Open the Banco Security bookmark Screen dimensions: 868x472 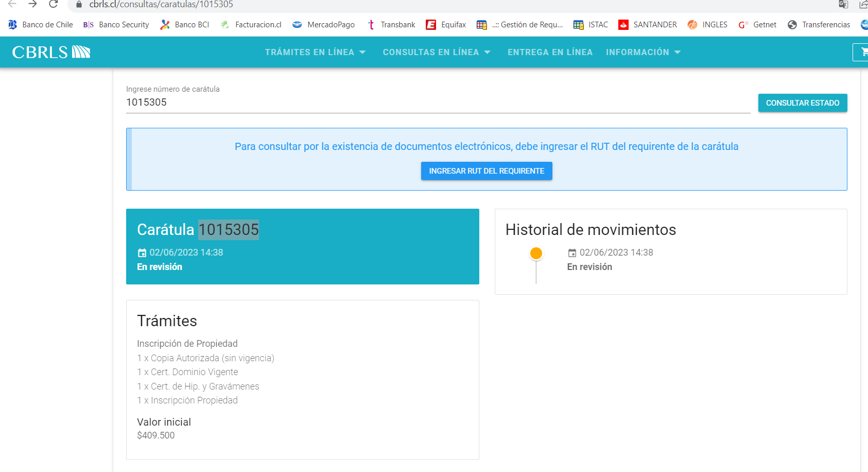click(x=116, y=25)
